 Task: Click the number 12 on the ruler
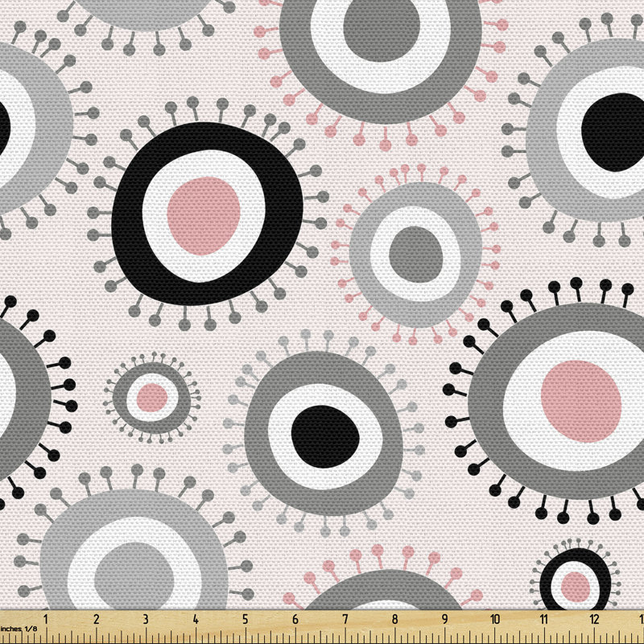click(594, 619)
